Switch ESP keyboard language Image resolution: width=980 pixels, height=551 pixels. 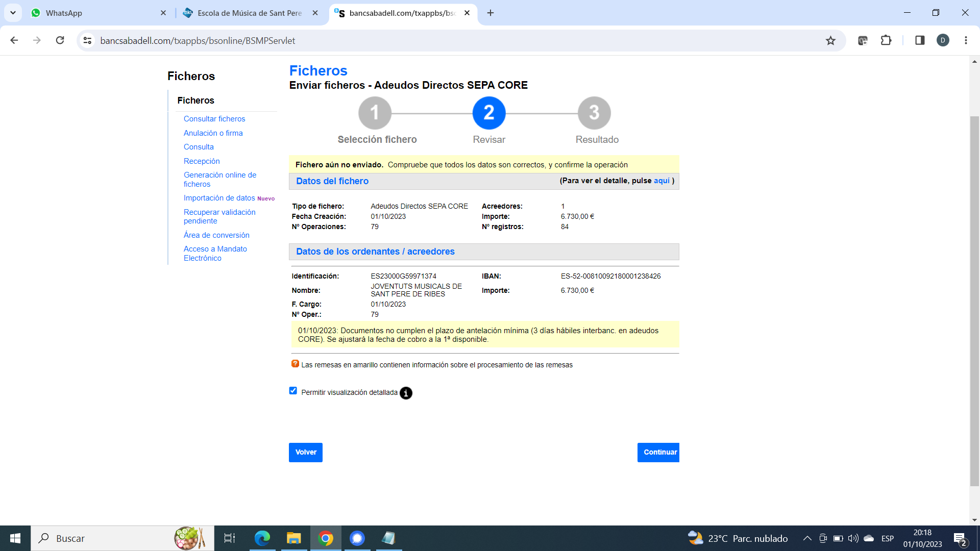point(888,538)
